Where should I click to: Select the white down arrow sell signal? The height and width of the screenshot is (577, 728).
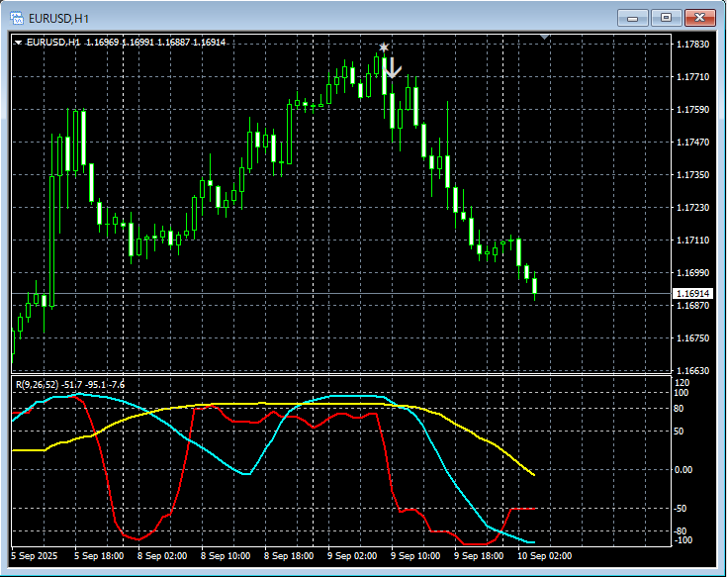point(393,67)
